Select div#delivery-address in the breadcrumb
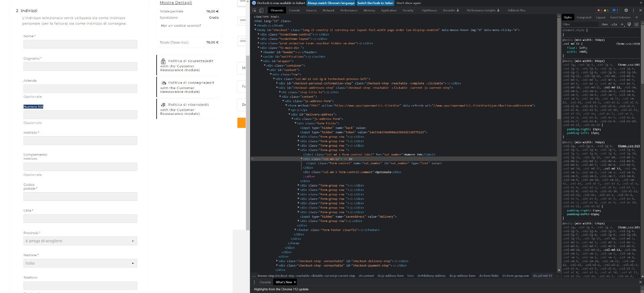Image resolution: width=644 pixels, height=293 pixels. coord(431,276)
